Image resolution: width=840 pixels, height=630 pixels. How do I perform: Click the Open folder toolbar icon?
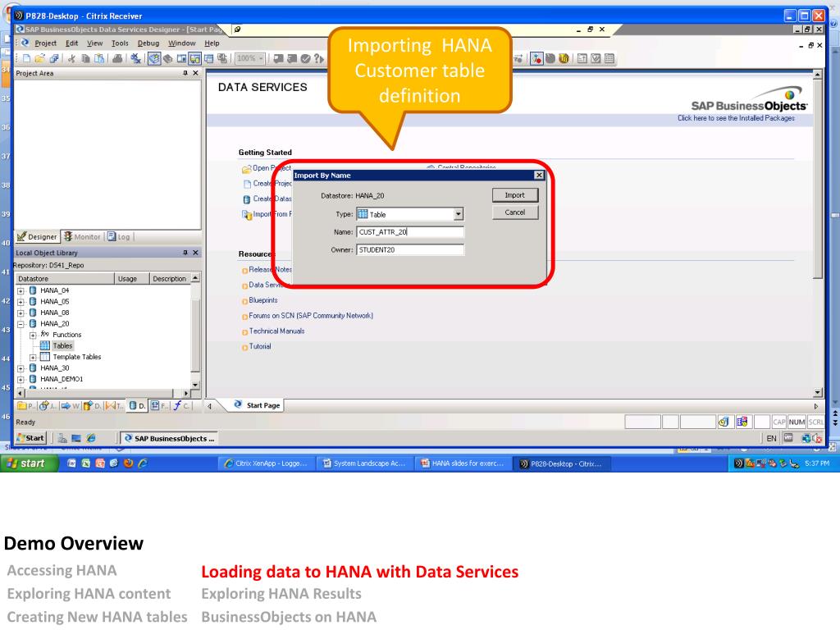click(39, 58)
